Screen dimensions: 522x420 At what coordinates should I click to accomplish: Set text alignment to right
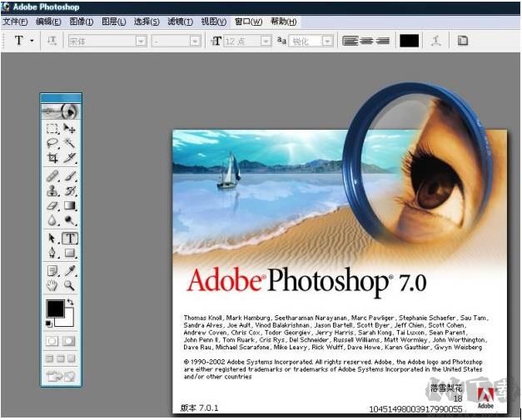click(x=382, y=41)
